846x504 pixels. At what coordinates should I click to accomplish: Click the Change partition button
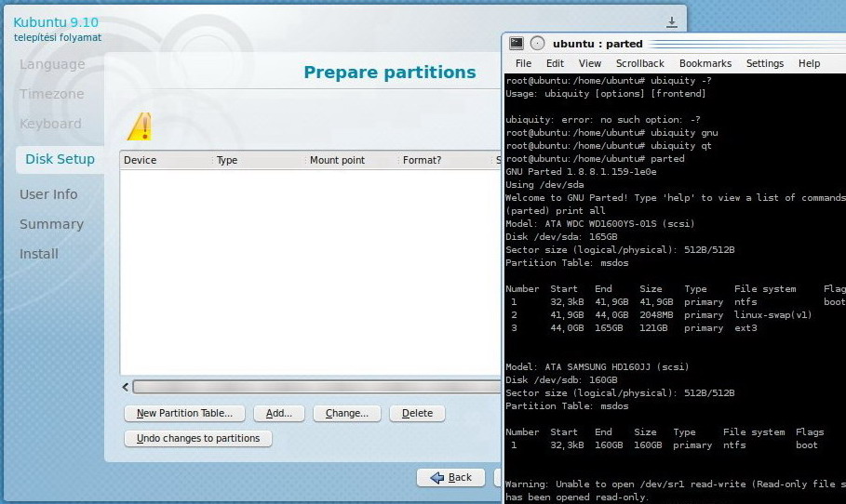click(x=347, y=413)
